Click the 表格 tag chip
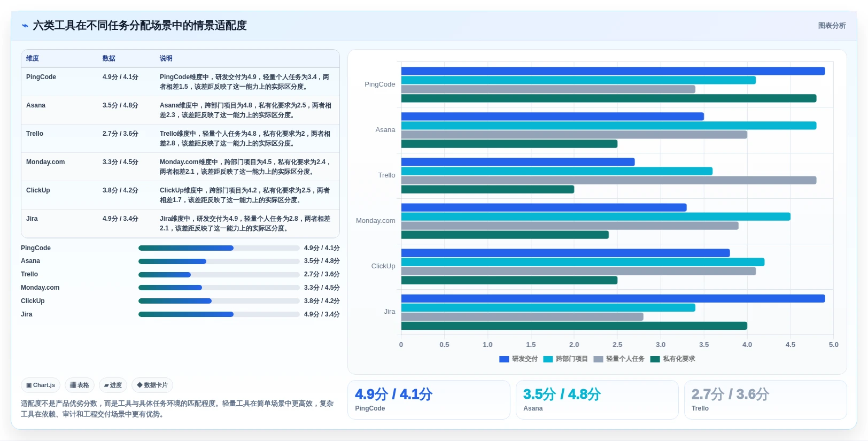868x441 pixels. (80, 385)
